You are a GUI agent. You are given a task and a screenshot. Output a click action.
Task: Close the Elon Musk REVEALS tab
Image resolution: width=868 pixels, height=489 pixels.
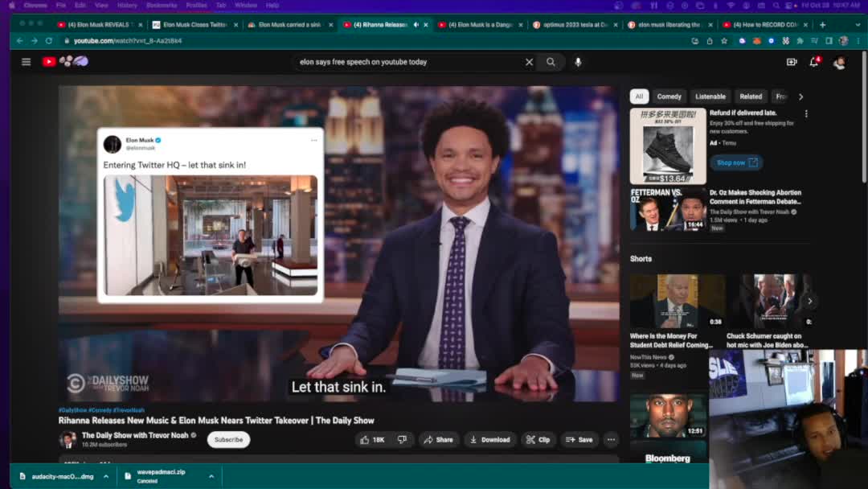click(140, 25)
